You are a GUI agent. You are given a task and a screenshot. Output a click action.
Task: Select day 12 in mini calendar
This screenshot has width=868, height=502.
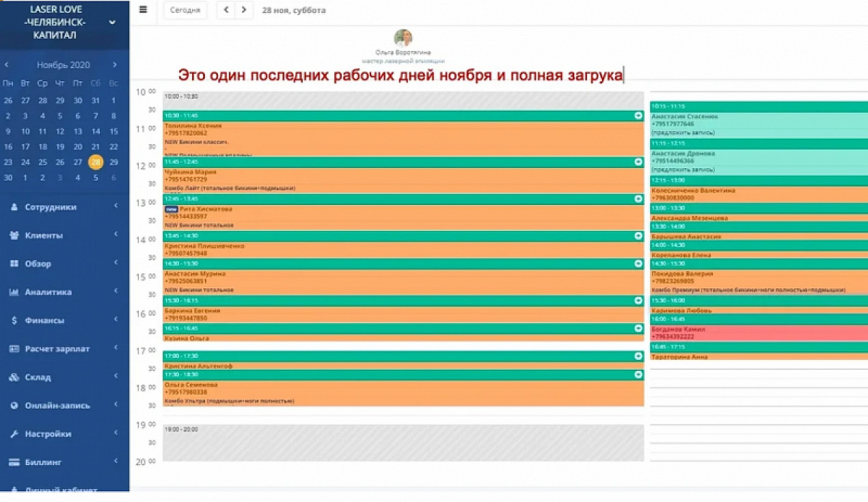pos(60,131)
